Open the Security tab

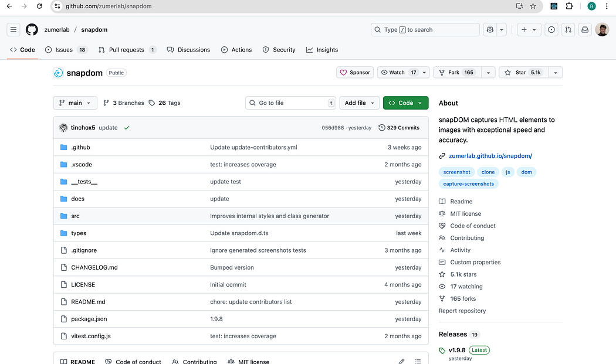point(279,50)
